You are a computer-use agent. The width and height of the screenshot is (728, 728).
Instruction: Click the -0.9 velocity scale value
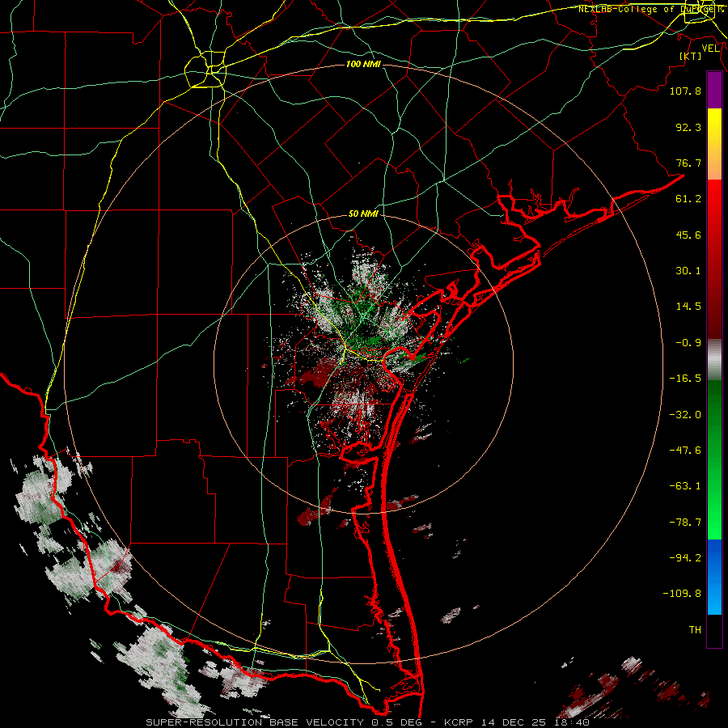[x=688, y=343]
